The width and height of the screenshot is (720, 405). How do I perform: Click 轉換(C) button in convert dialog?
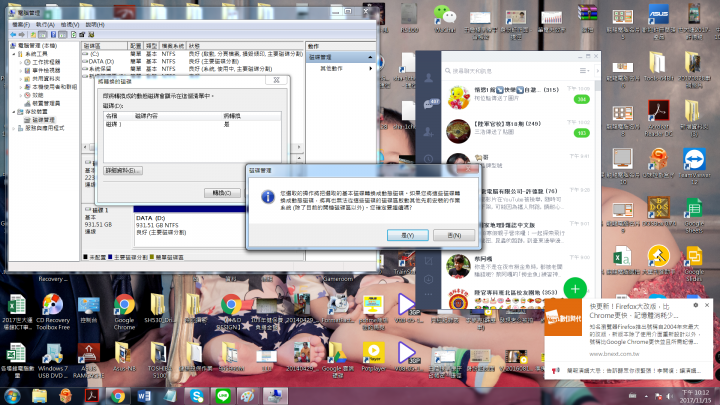pyautogui.click(x=222, y=193)
